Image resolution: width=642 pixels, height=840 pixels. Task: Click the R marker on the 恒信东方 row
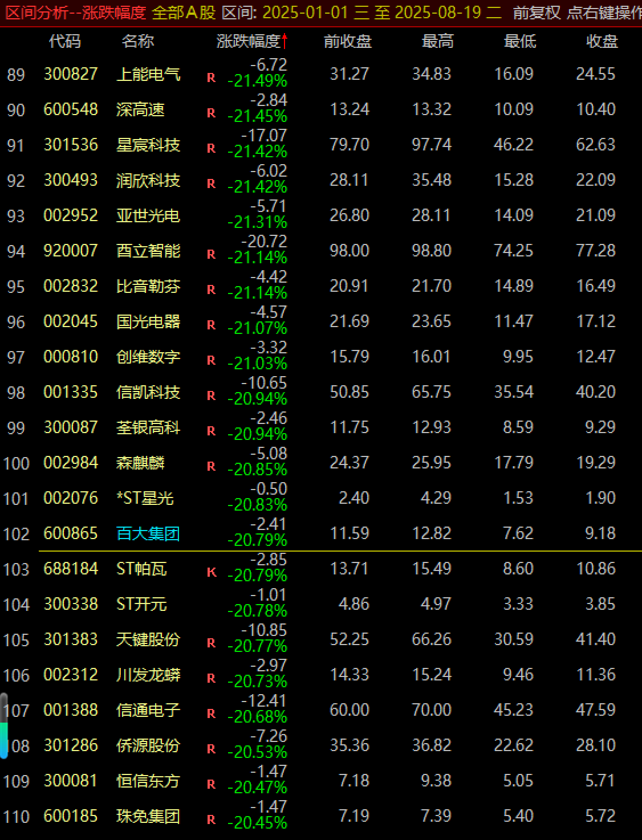[212, 784]
